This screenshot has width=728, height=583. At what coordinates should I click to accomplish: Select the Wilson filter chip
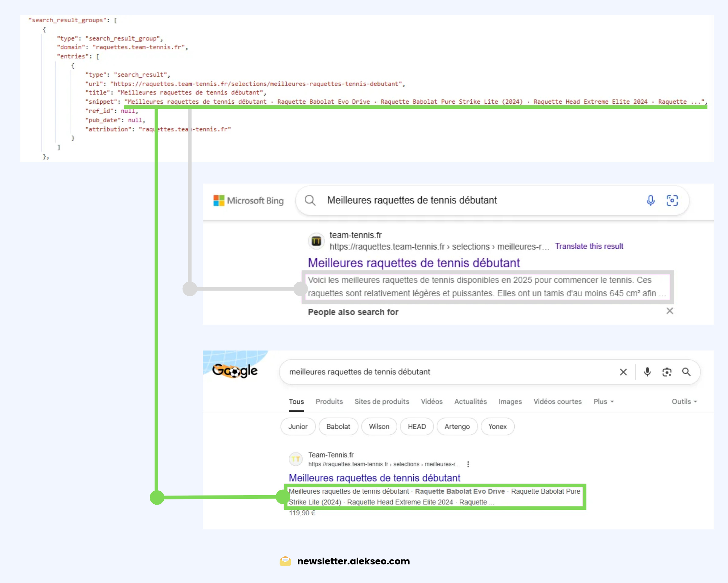coord(379,427)
